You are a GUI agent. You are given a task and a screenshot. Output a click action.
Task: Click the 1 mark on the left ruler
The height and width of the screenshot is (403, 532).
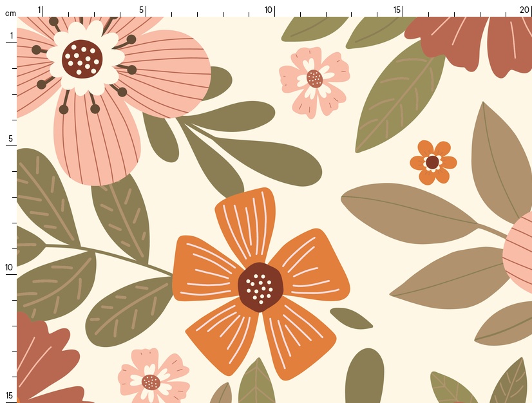click(x=11, y=36)
